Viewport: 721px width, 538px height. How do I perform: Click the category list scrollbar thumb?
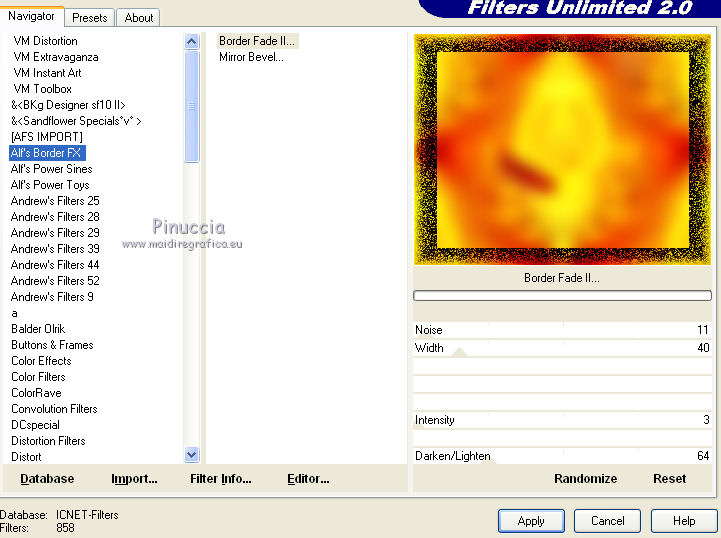pos(192,106)
